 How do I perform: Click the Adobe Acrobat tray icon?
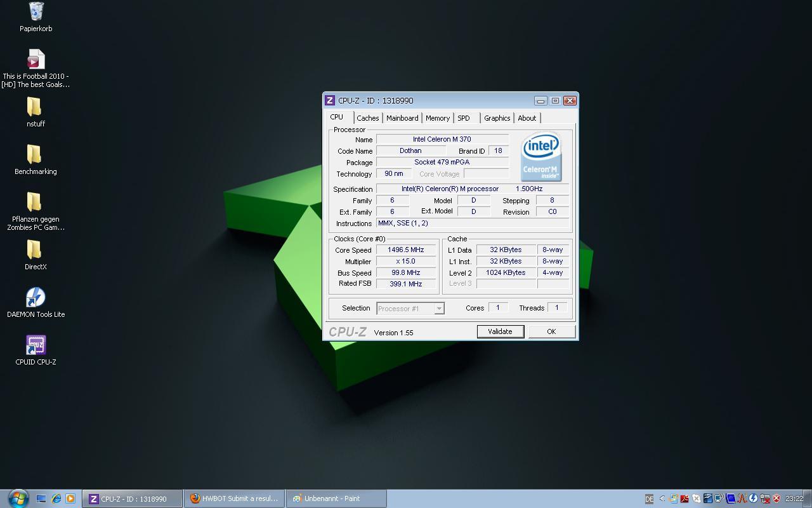(x=684, y=498)
